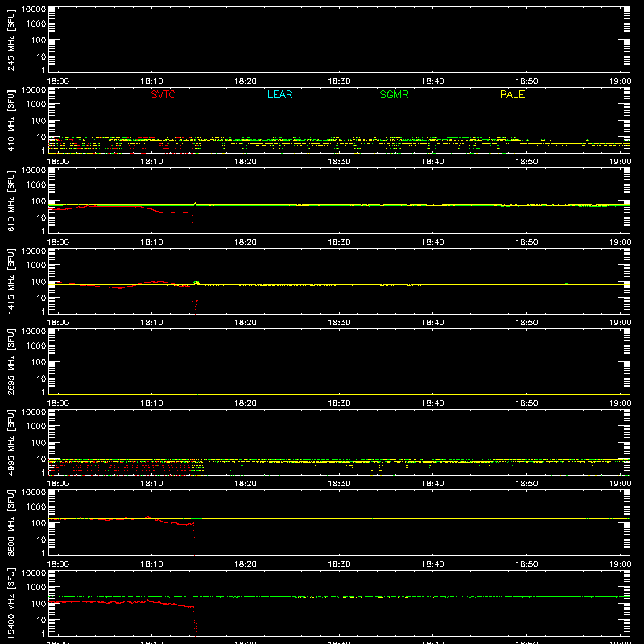Screen dimensions: 644x644
Task: Click the 10000 y-axis value on 245 MHz panel
Action: [x=34, y=10]
